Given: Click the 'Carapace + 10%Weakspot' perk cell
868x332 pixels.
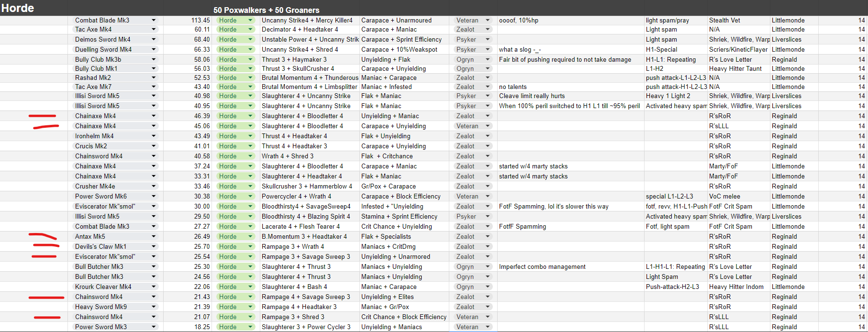Looking at the screenshot, I should [404, 50].
